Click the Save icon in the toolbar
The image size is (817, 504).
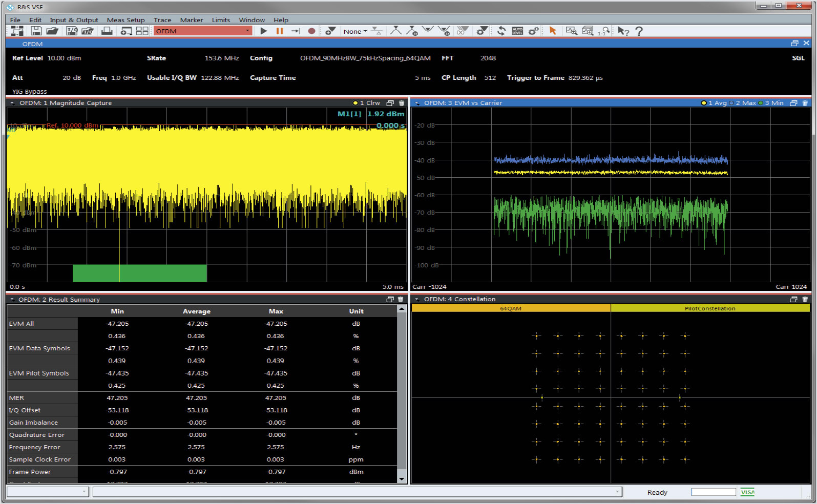tap(36, 31)
